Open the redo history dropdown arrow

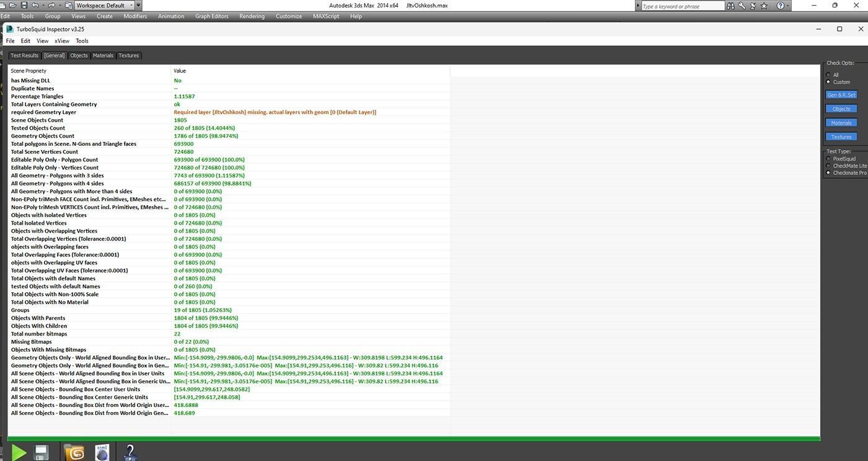click(x=59, y=5)
